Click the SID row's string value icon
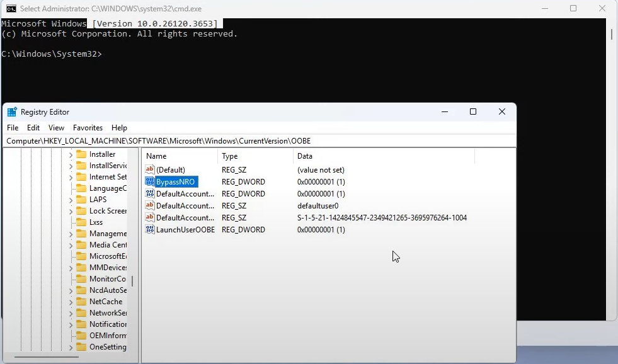 pyautogui.click(x=150, y=217)
